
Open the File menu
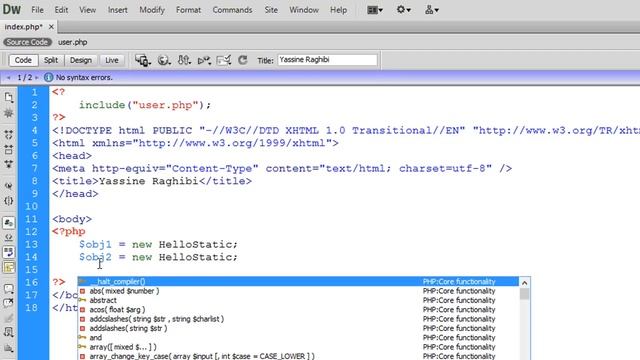37,10
